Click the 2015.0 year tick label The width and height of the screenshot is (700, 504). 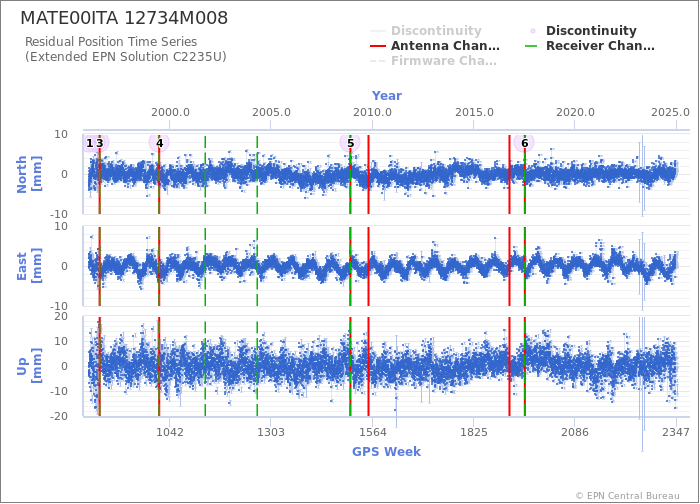474,112
